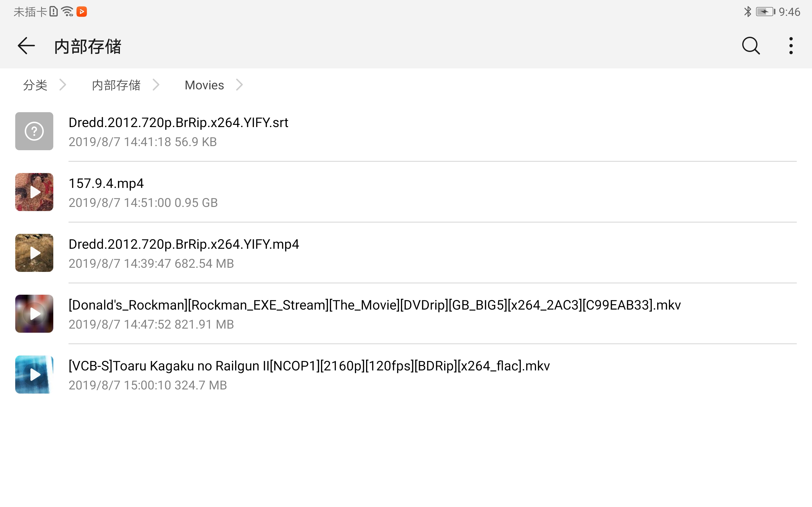Click the Wi-Fi icon in the status bar
Viewport: 812px width, 507px height.
pos(68,11)
